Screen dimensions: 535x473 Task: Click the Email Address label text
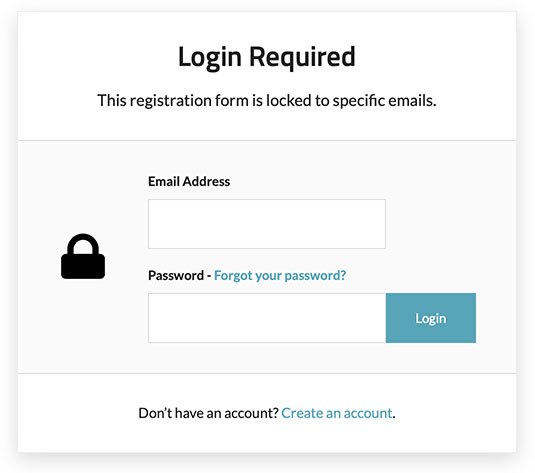click(189, 181)
